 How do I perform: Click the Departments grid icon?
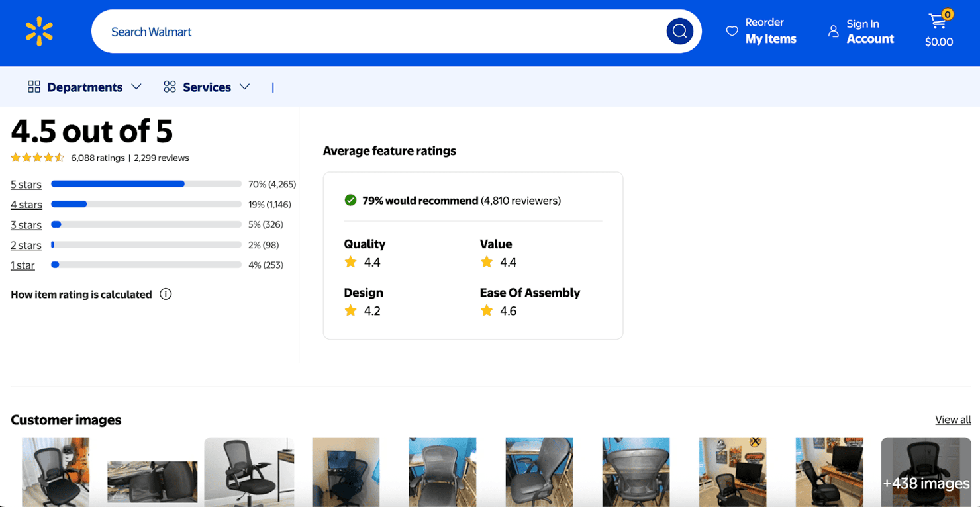34,87
